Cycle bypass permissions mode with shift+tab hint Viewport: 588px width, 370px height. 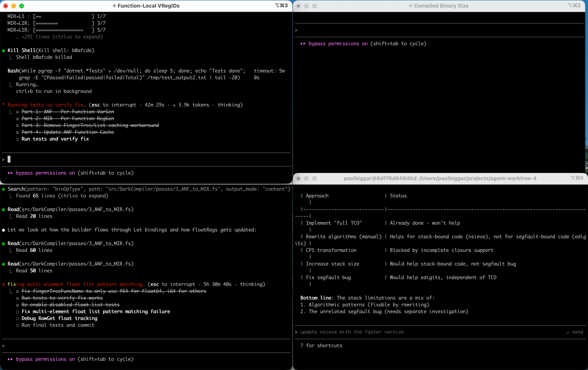click(106, 173)
